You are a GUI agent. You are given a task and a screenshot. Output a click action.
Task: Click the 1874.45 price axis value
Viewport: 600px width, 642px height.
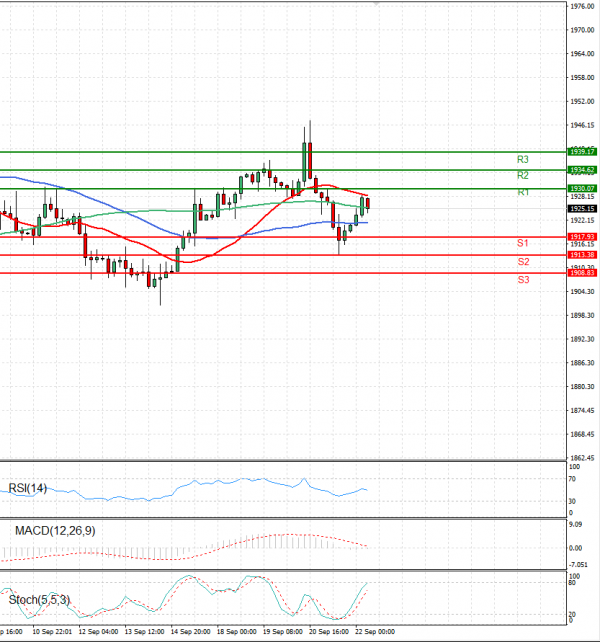(x=582, y=410)
